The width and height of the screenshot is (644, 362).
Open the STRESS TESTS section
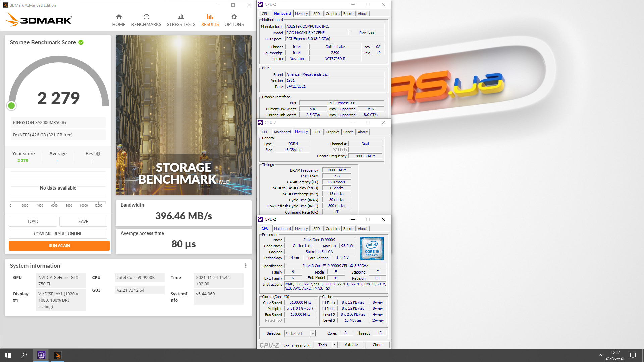[x=181, y=20]
